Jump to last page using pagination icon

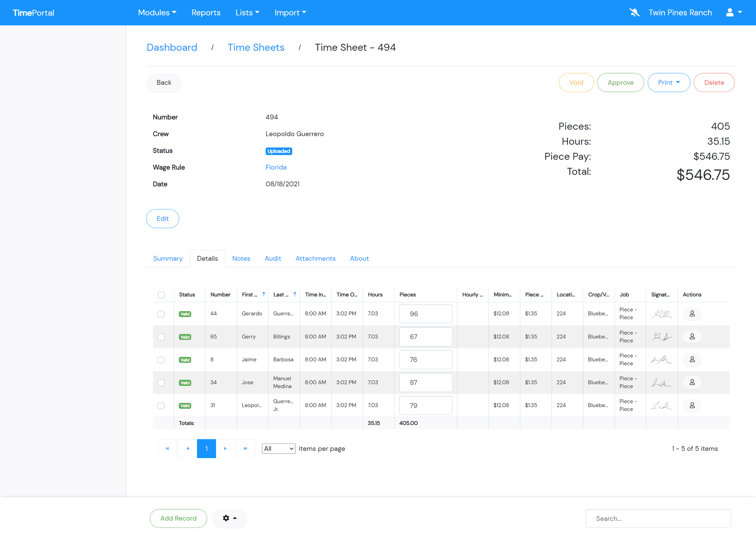pyautogui.click(x=245, y=448)
